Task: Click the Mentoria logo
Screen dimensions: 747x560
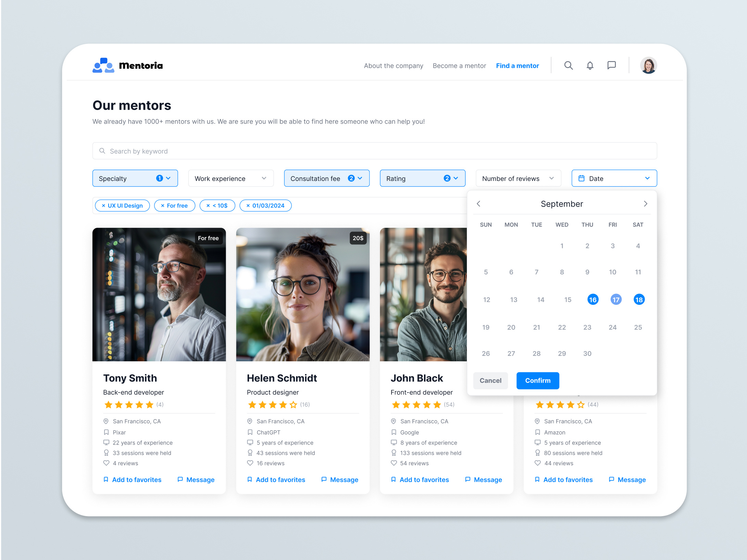Action: point(127,65)
